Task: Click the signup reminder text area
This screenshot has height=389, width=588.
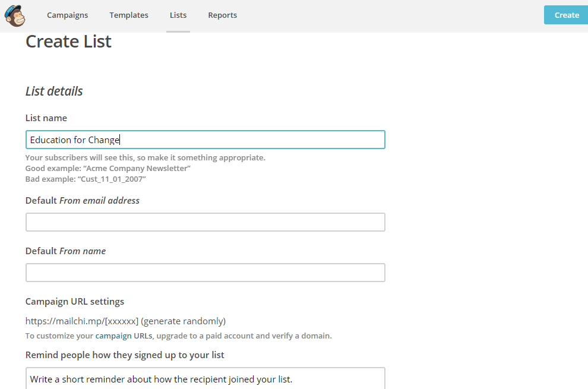Action: point(205,378)
